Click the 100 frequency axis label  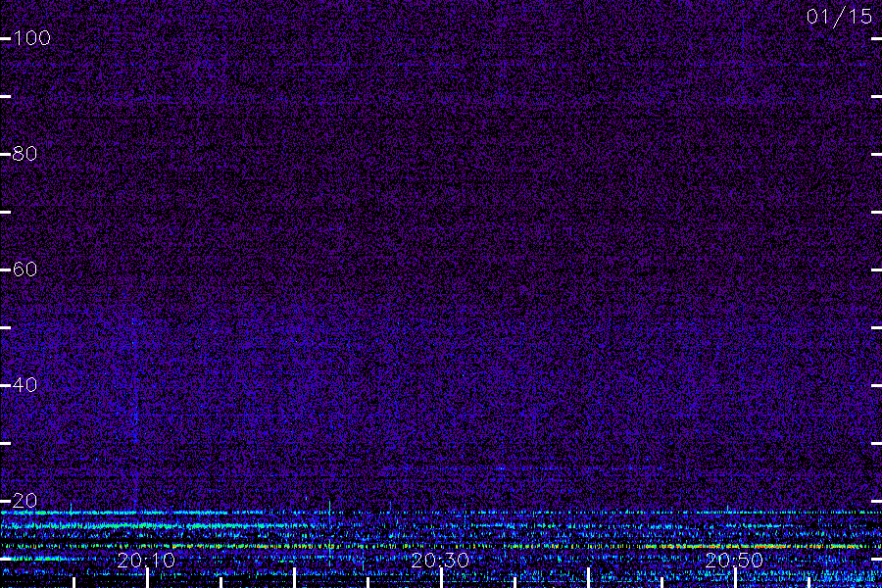coord(31,38)
